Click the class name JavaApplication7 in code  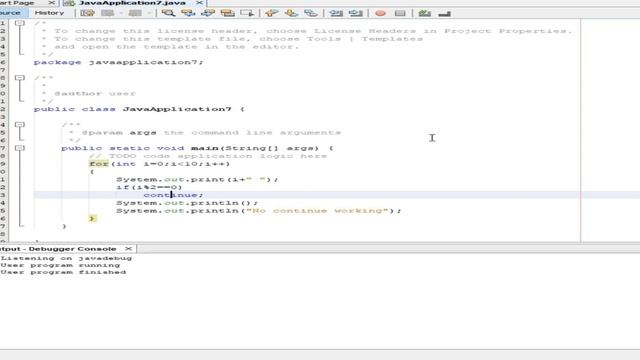177,109
